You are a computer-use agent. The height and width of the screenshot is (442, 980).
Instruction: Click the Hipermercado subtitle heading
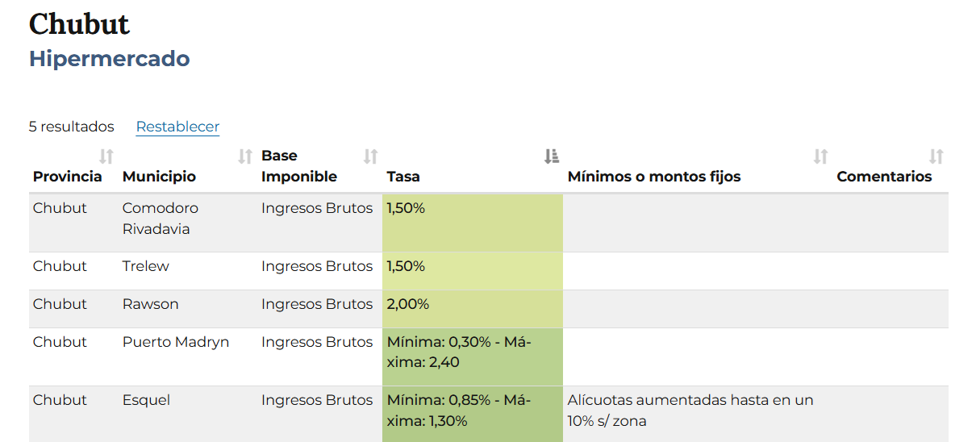pyautogui.click(x=110, y=59)
